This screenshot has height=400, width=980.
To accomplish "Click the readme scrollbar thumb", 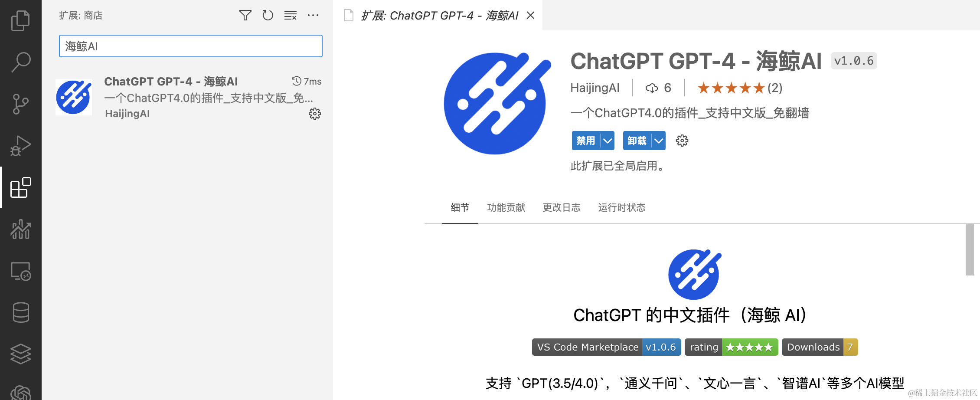I will pos(970,249).
